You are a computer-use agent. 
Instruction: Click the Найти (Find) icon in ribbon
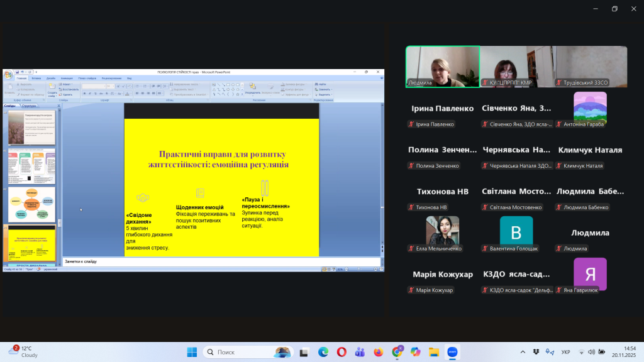(321, 84)
